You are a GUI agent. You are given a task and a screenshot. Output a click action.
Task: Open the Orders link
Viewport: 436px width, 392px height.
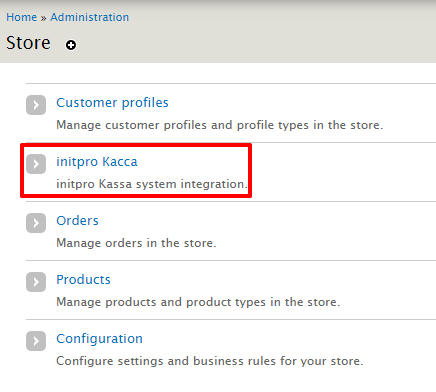click(x=77, y=221)
